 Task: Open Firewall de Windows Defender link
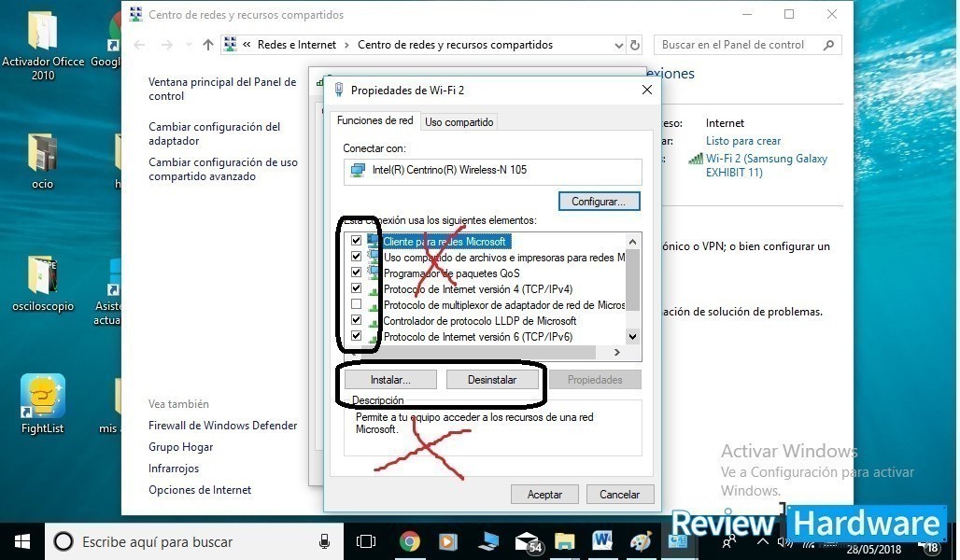223,426
